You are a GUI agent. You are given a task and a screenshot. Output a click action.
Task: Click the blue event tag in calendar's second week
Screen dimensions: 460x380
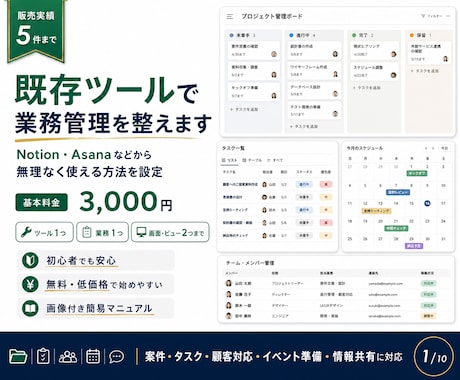click(398, 192)
